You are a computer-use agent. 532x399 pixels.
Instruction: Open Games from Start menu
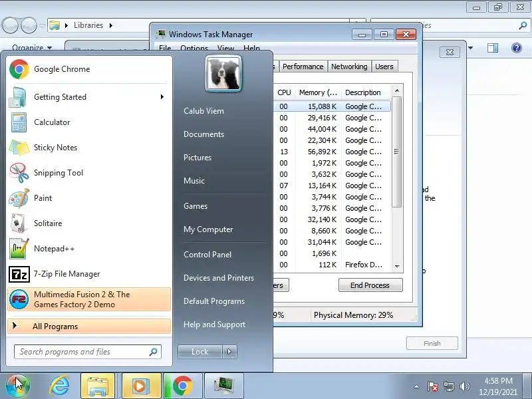pyautogui.click(x=196, y=206)
